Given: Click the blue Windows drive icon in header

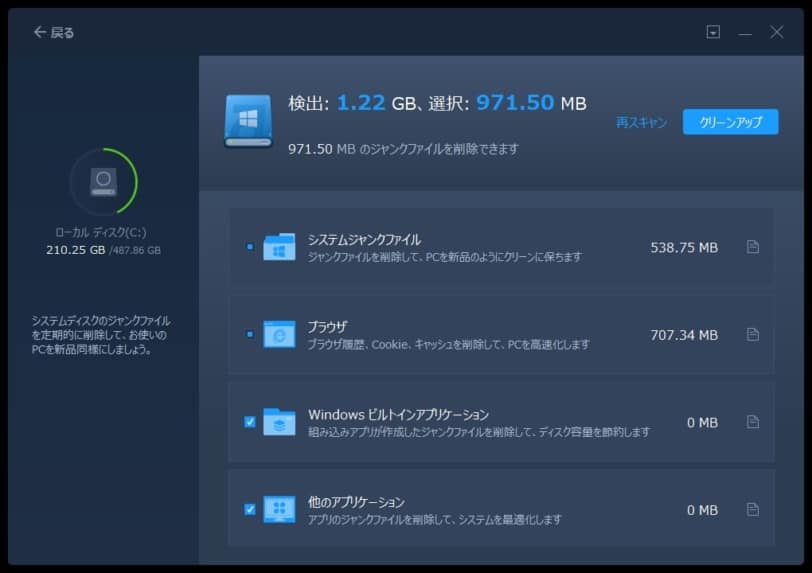Looking at the screenshot, I should click(248, 121).
